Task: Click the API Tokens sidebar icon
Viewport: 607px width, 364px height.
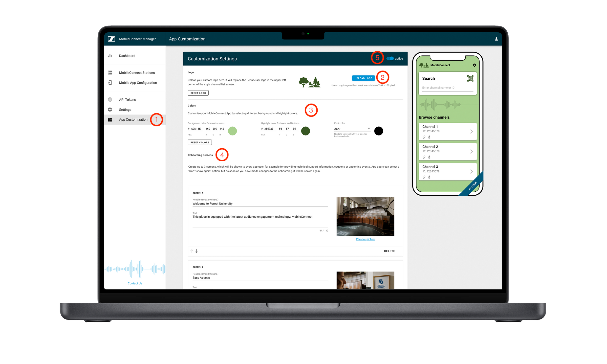Action: [x=110, y=99]
